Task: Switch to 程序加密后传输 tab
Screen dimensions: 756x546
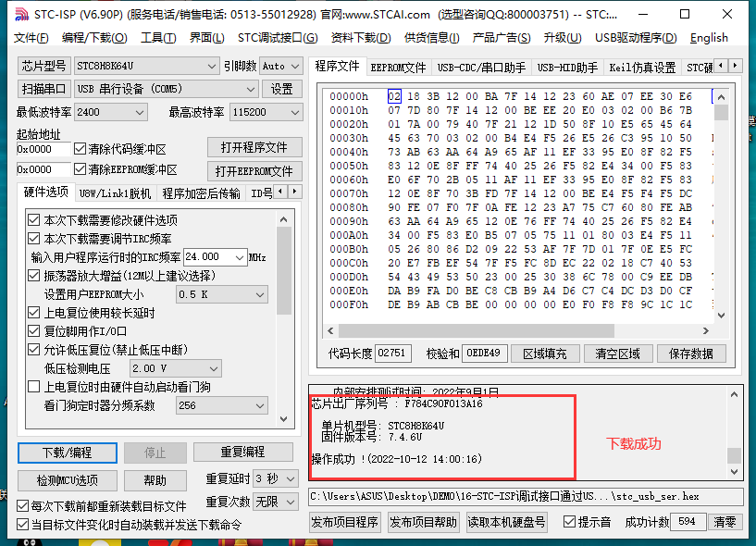Action: pyautogui.click(x=201, y=194)
